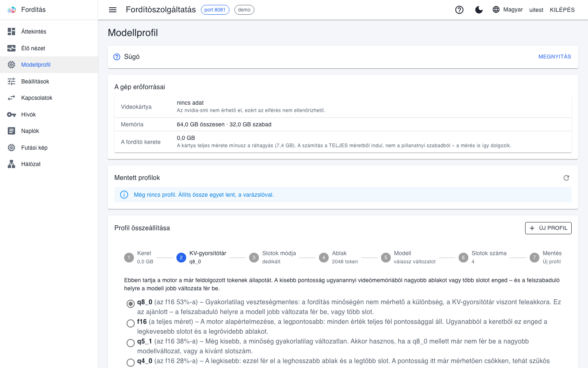This screenshot has height=368, width=588.
Task: Click the Fordítószolgáltatás header title
Action: pos(161,10)
